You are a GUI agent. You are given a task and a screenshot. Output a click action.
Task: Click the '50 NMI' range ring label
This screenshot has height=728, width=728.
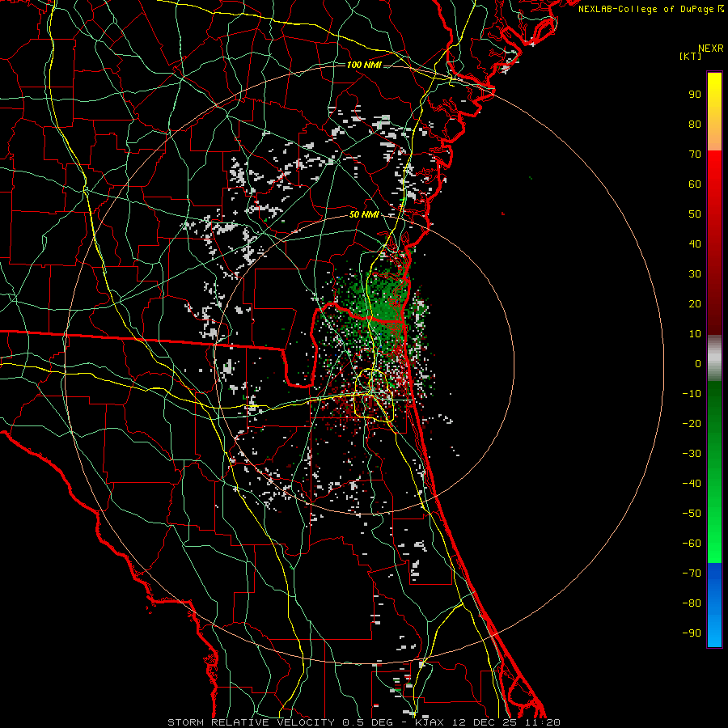click(x=364, y=214)
